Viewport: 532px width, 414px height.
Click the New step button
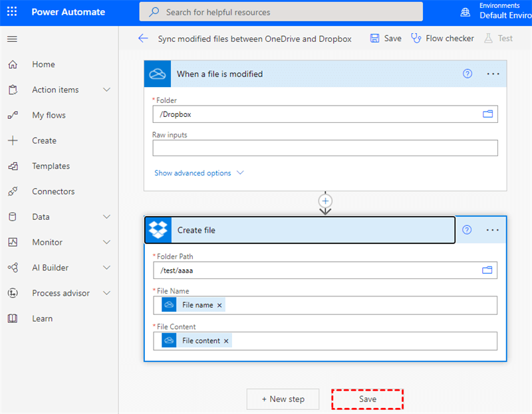pos(283,399)
